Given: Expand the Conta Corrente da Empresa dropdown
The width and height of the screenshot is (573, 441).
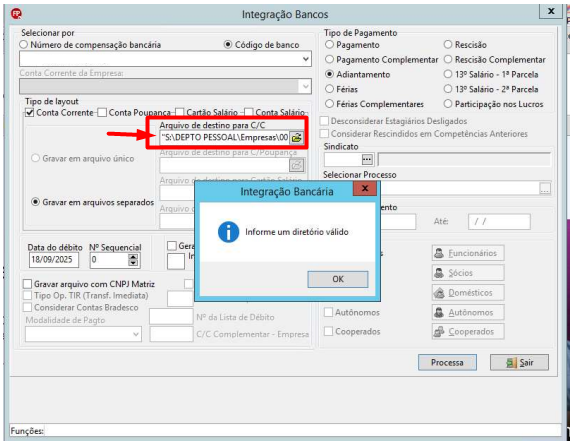Looking at the screenshot, I should click(306, 86).
